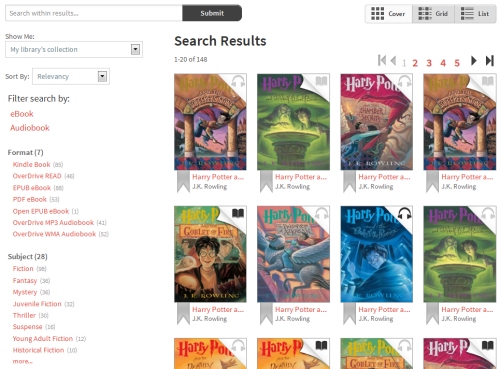Filter by PDF eBook format
Screen dimensions: 500x369
30,199
